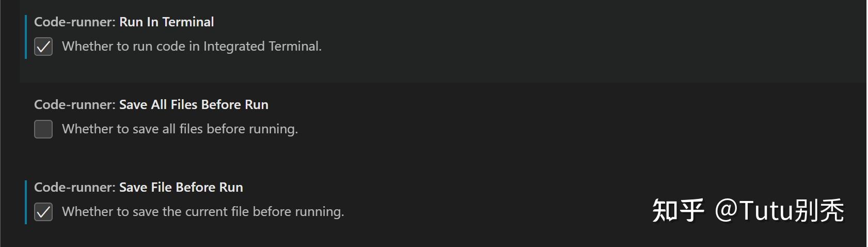Click blue modified bar beside Save File Before Run
The width and height of the screenshot is (868, 247).
(25, 202)
